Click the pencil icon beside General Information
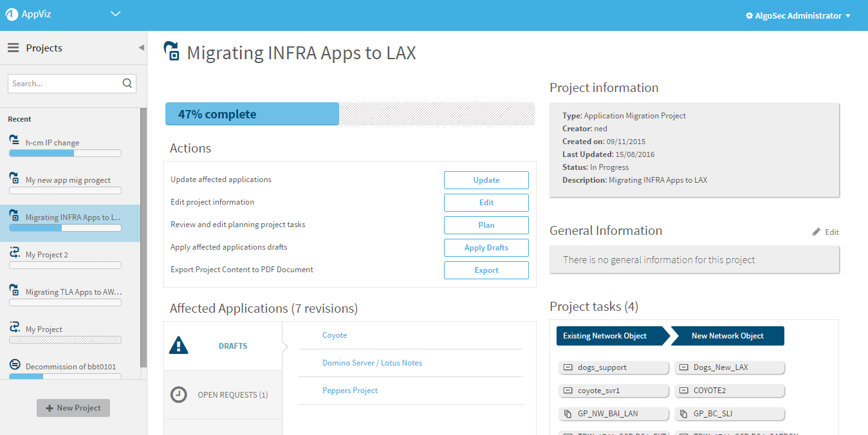The height and width of the screenshot is (435, 868). pyautogui.click(x=817, y=232)
